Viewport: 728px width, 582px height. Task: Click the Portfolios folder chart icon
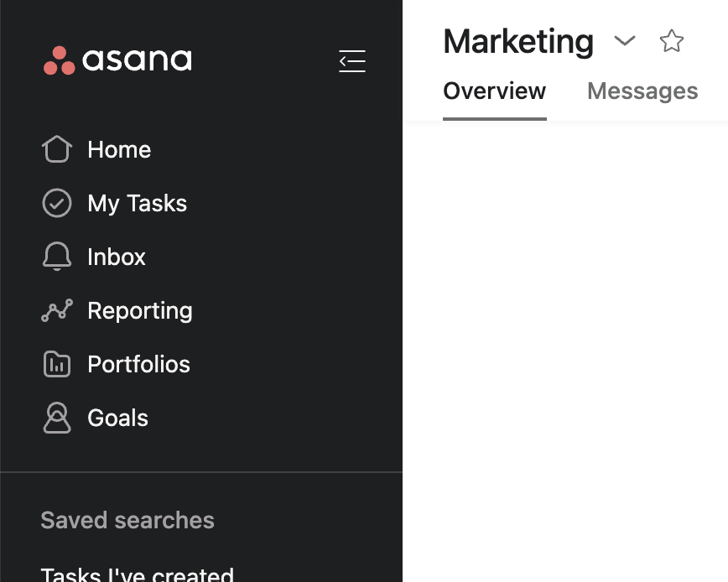(56, 365)
